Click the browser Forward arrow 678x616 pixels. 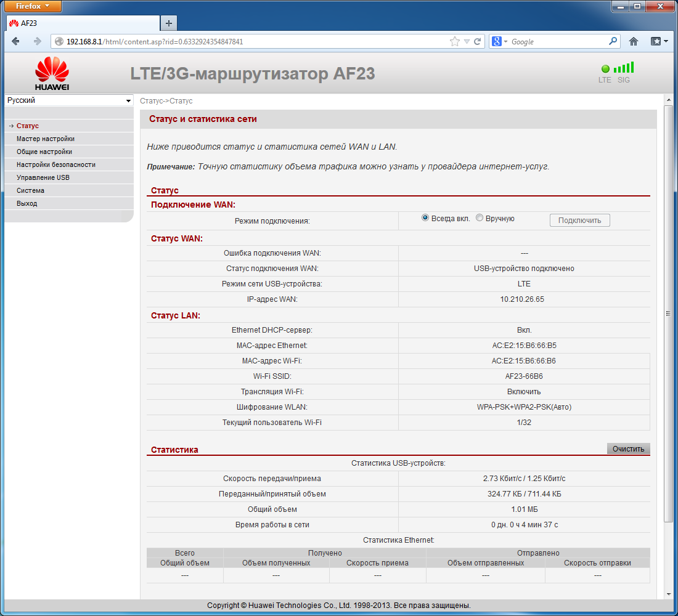click(x=38, y=41)
